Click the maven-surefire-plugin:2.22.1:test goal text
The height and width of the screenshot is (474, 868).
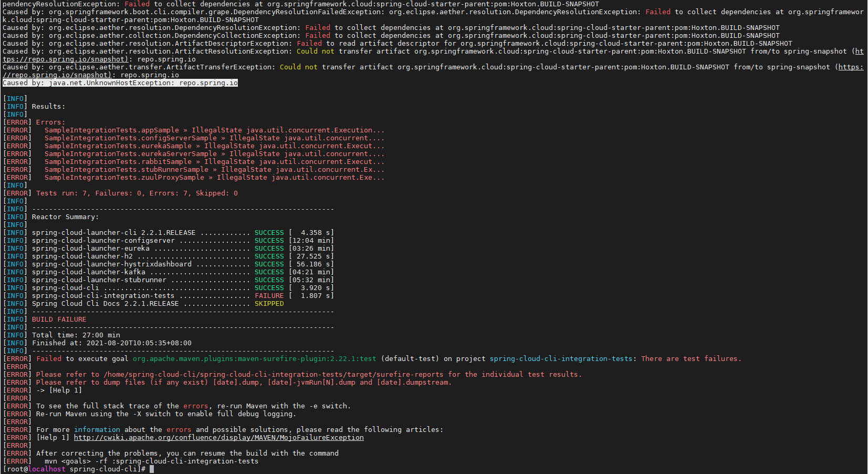[255, 359]
